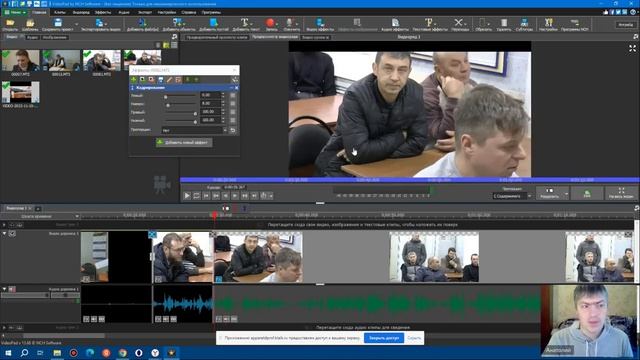640x360 pixels.
Task: Click the Добавить новый эффект button
Action: pyautogui.click(x=184, y=142)
